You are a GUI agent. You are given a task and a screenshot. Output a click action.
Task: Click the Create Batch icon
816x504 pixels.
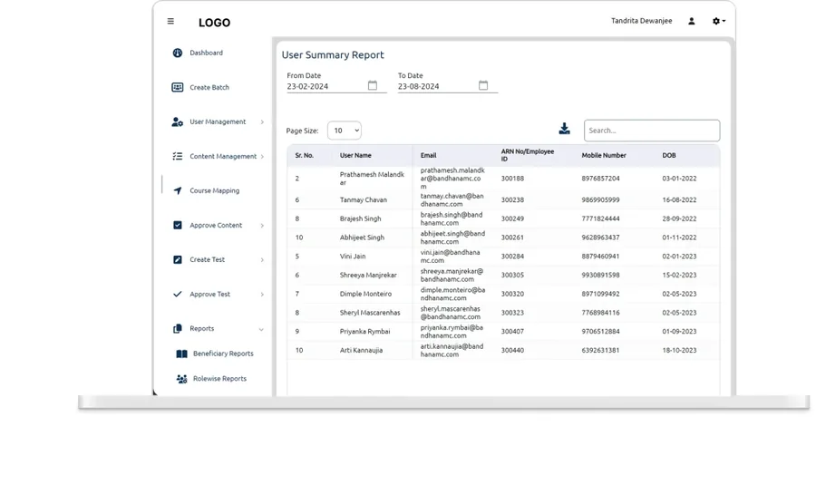pyautogui.click(x=178, y=87)
